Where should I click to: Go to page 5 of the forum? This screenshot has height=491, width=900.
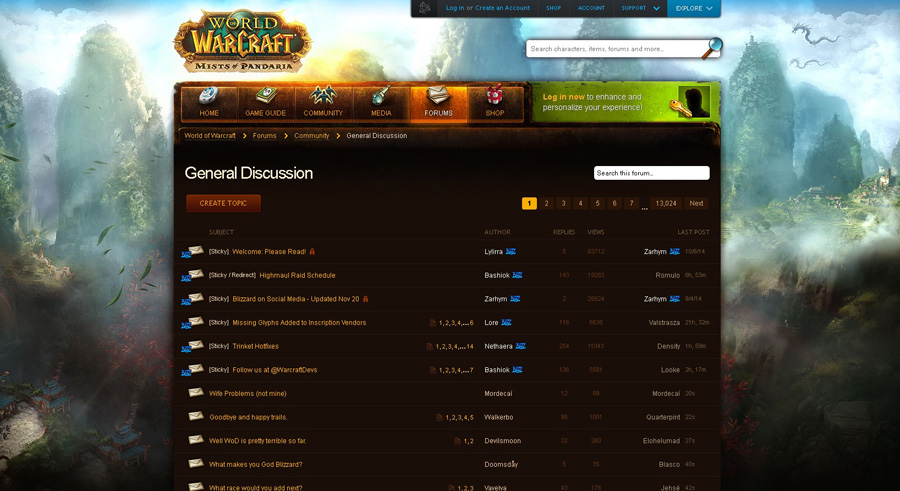coord(598,203)
